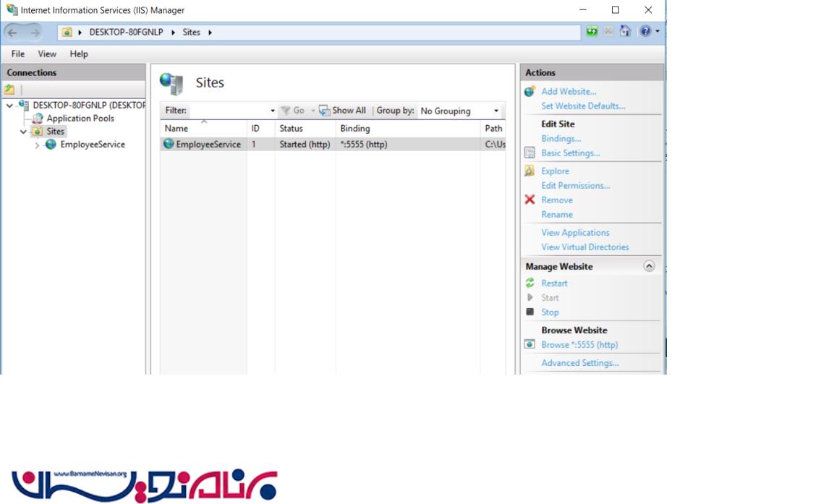Click the arrow after DESKTOP-80FGNLP in address bar

(x=173, y=33)
